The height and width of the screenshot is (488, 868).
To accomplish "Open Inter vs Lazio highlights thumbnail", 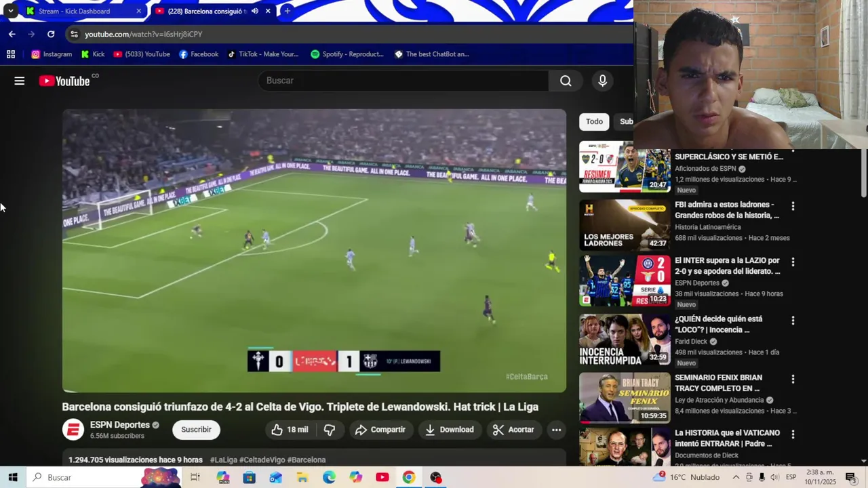I will pos(625,281).
